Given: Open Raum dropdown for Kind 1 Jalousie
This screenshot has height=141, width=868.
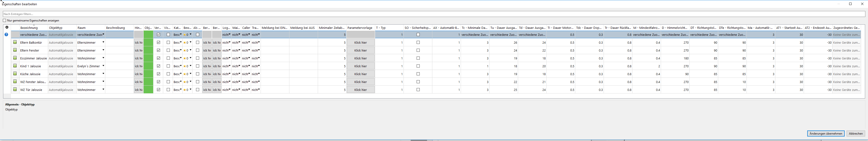Looking at the screenshot, I should (x=103, y=66).
